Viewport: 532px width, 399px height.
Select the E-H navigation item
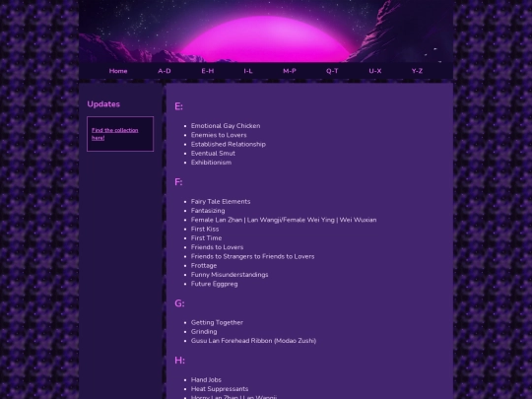[x=208, y=71]
